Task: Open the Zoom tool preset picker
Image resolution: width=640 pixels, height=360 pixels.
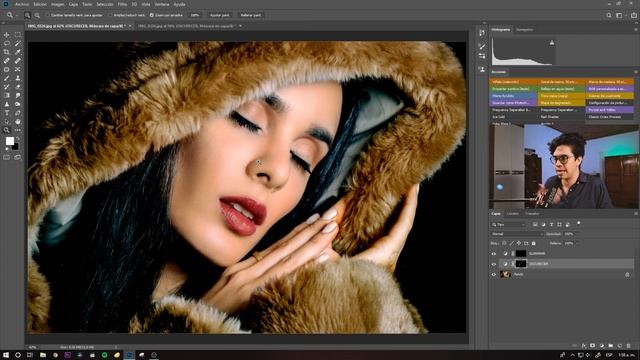Action: tap(12, 15)
